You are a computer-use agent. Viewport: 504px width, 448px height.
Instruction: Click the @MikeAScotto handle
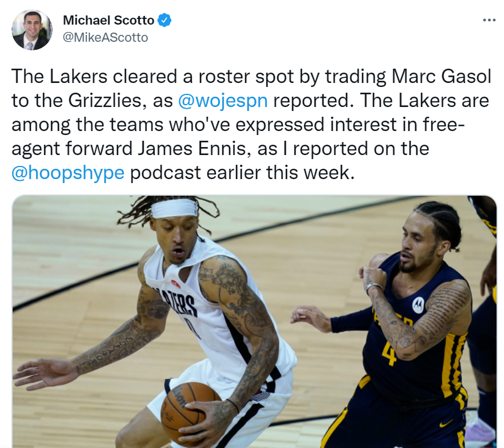click(105, 38)
